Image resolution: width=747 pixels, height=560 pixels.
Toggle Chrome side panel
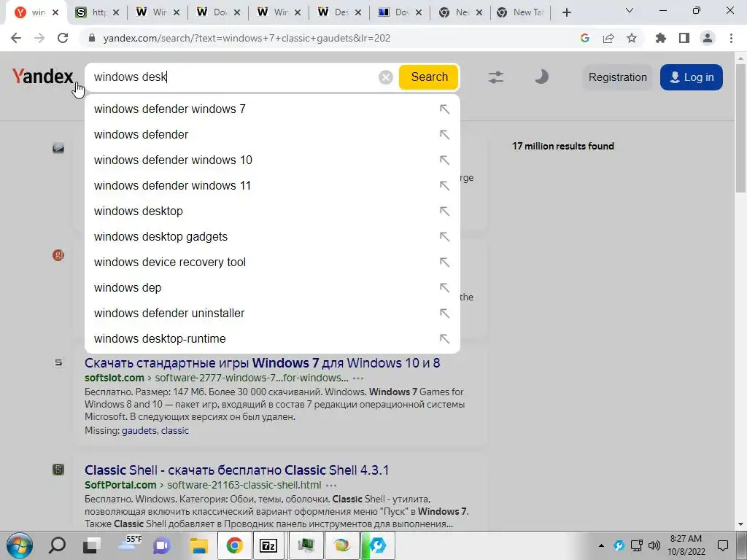click(x=684, y=38)
